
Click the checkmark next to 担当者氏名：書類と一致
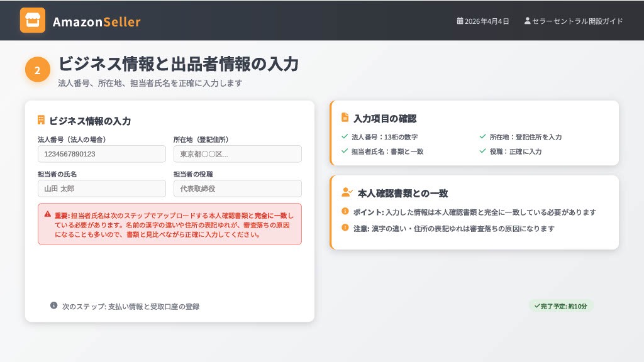point(344,151)
